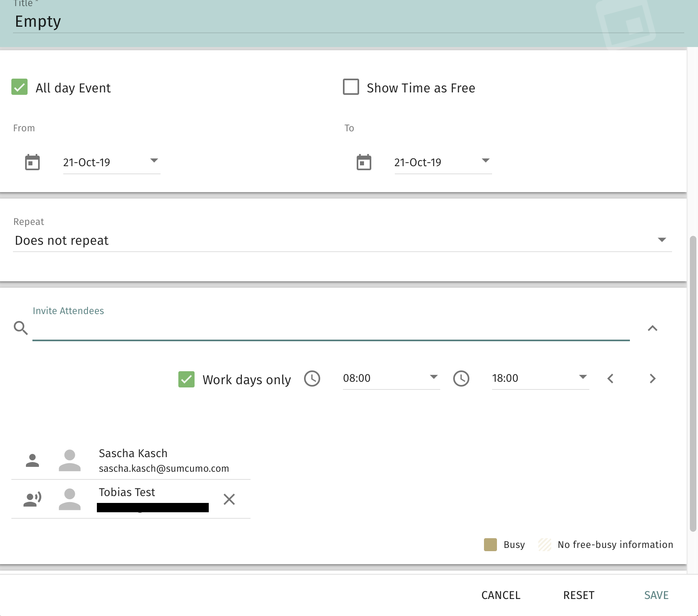This screenshot has height=616, width=698.
Task: Click the To date calendar icon
Action: (364, 163)
